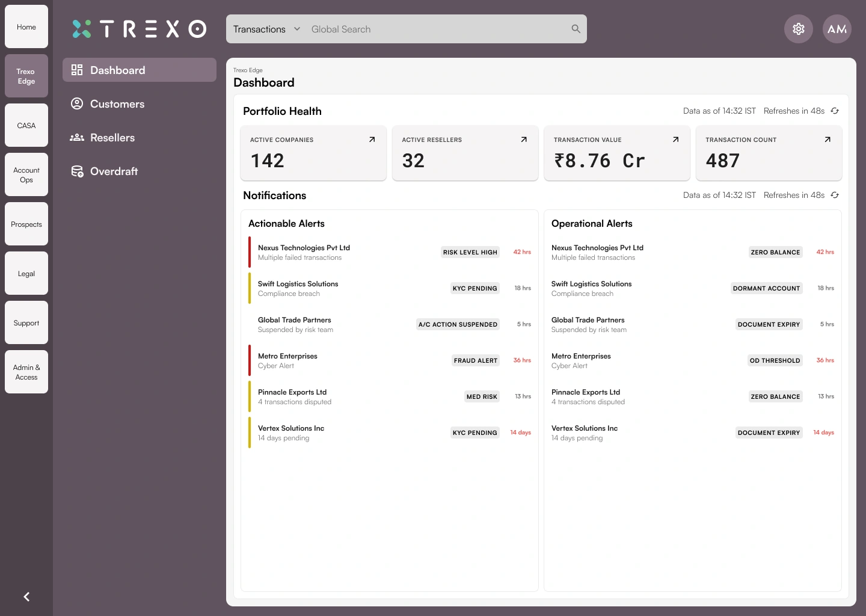Collapse the sidebar with the back chevron
The image size is (866, 616).
pos(26,597)
